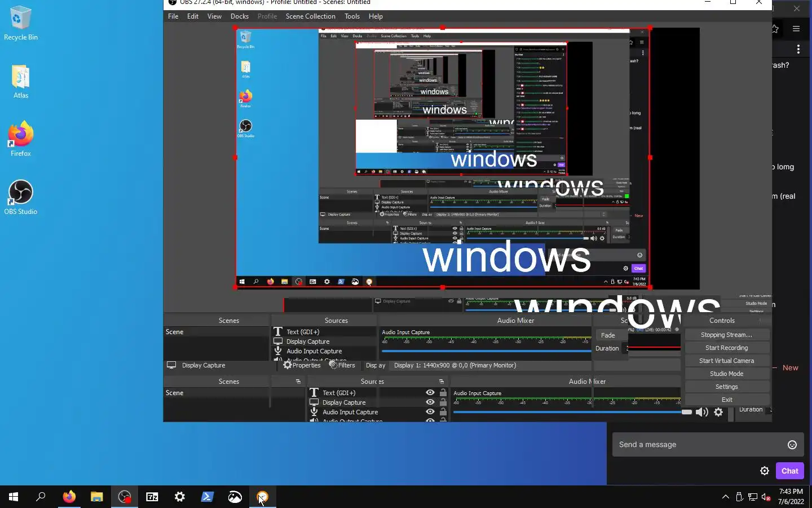Viewport: 812px width, 508px height.
Task: Open the Docks menu
Action: coord(240,16)
